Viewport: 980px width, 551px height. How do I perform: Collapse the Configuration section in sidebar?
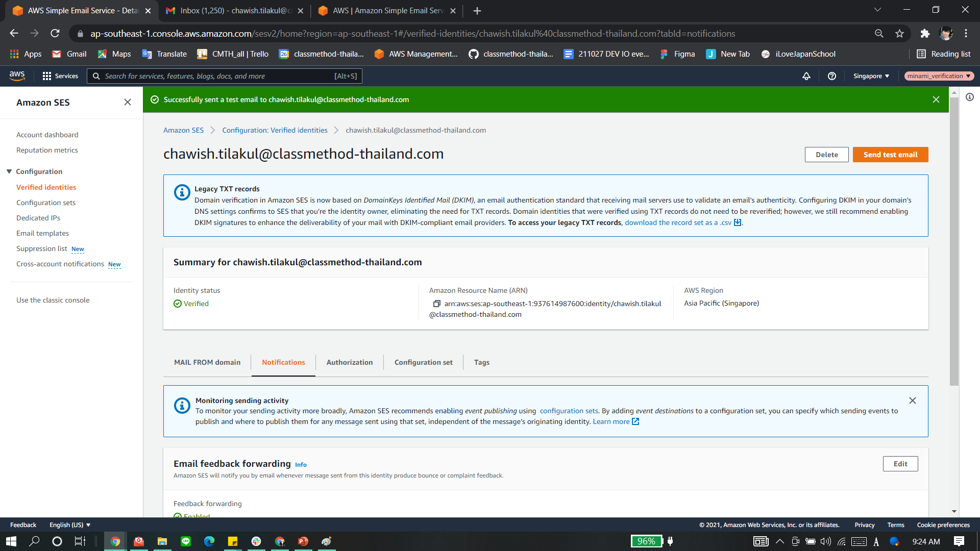point(9,171)
